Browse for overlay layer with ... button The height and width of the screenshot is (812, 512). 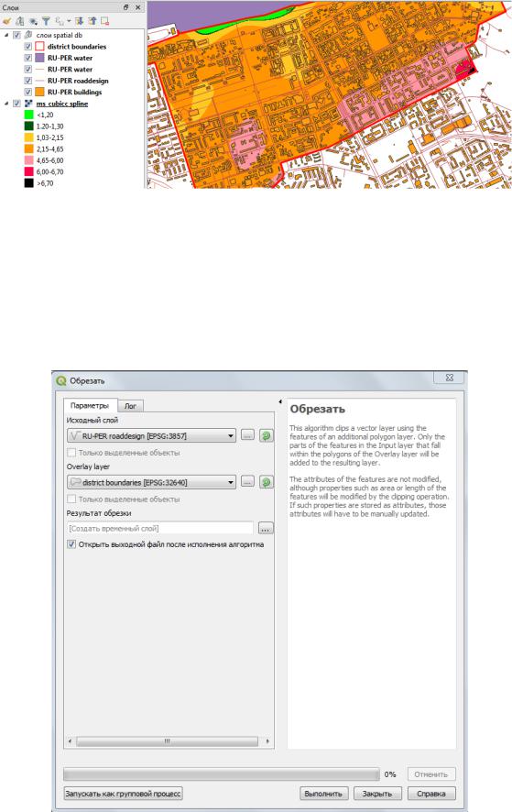(x=247, y=482)
